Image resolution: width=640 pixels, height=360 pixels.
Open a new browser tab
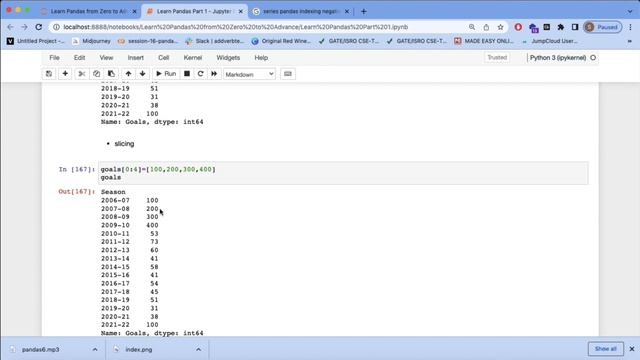(364, 11)
